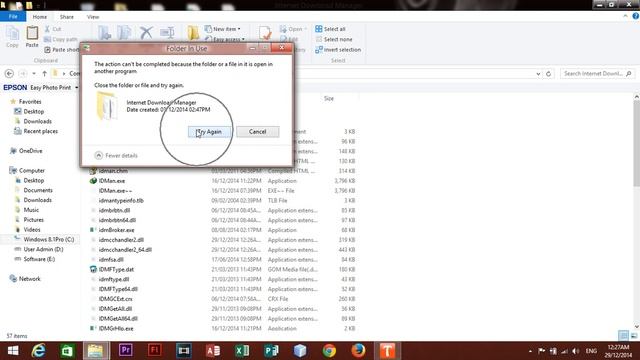Viewport: 640px width, 360px height.
Task: Open recent locations dropdown arrow
Action: [34, 73]
